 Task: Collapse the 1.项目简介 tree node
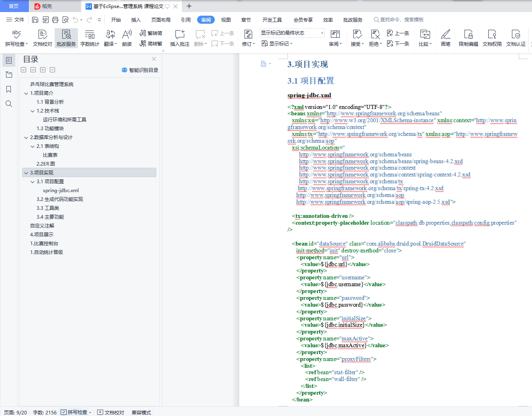coord(26,93)
